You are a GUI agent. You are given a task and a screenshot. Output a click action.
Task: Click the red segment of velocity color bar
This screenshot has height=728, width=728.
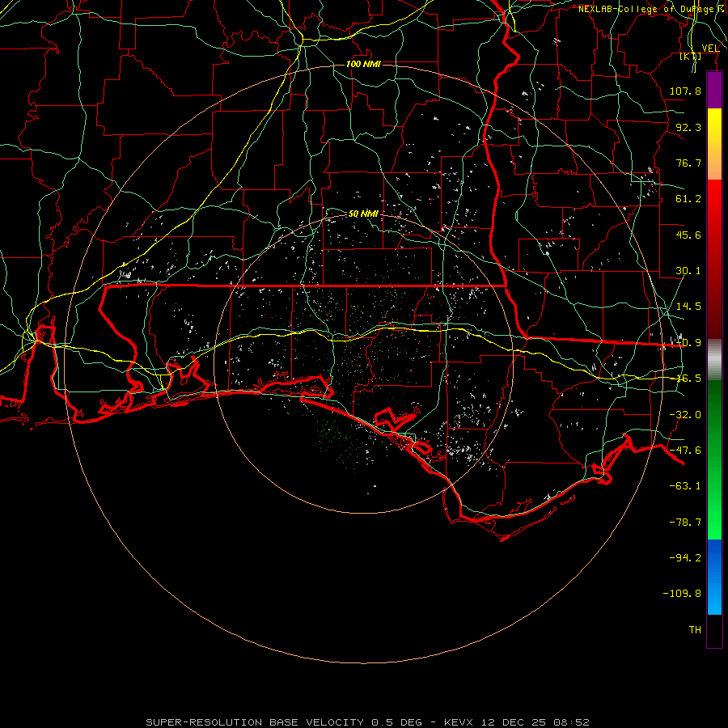click(x=714, y=259)
